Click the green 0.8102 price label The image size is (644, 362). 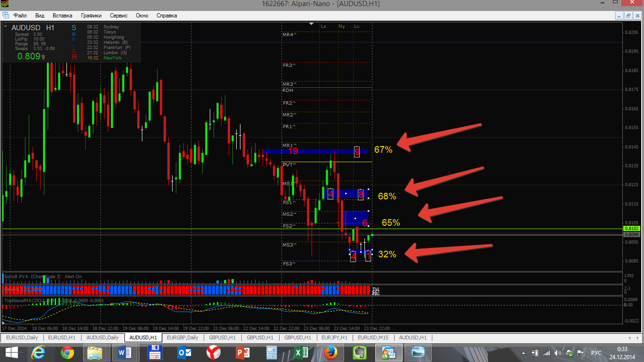tap(631, 228)
